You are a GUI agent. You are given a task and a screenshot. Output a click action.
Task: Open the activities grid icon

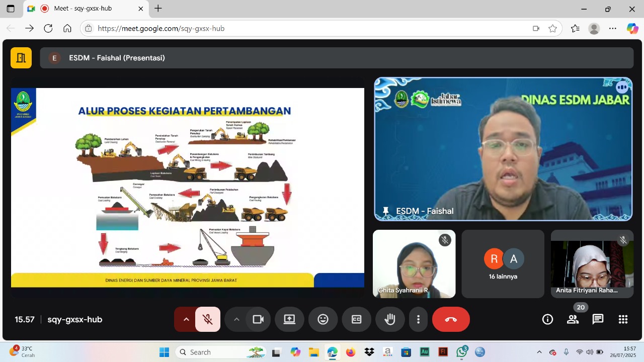coord(623,319)
